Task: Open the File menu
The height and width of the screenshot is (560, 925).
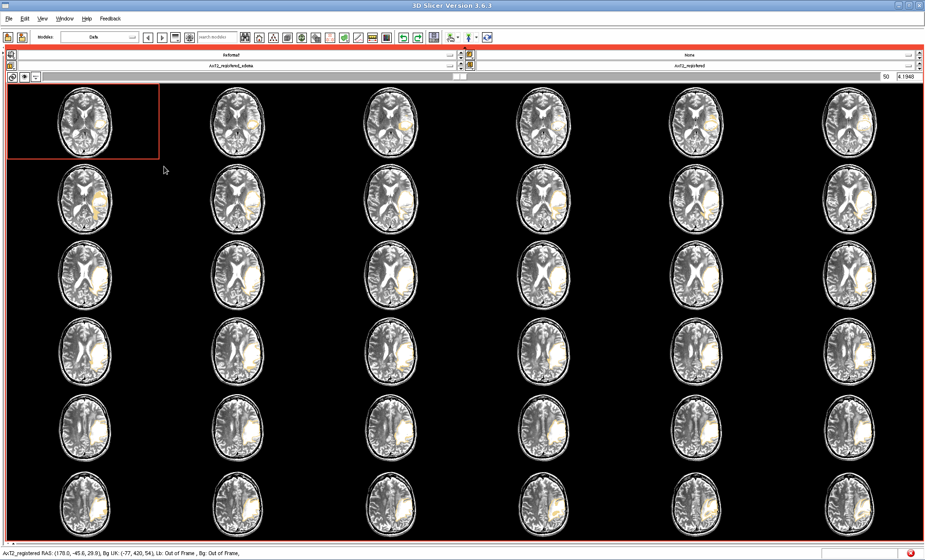Action: click(x=9, y=19)
